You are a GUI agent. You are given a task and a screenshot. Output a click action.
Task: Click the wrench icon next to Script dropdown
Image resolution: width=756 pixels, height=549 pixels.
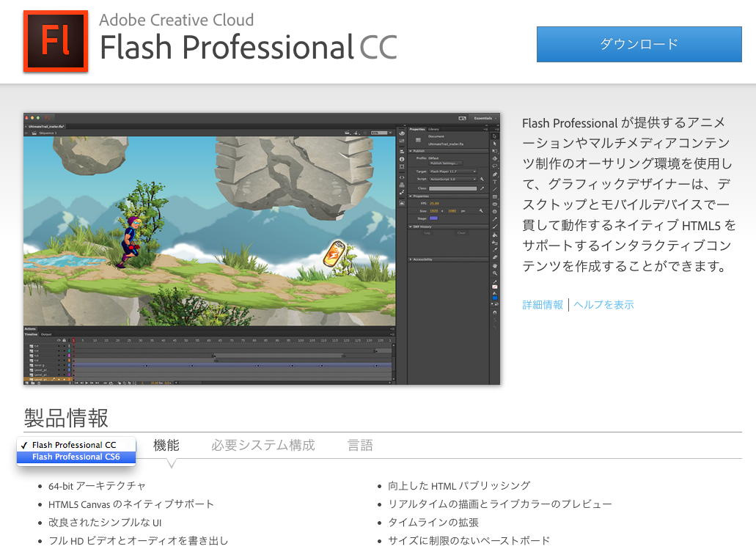(x=482, y=179)
